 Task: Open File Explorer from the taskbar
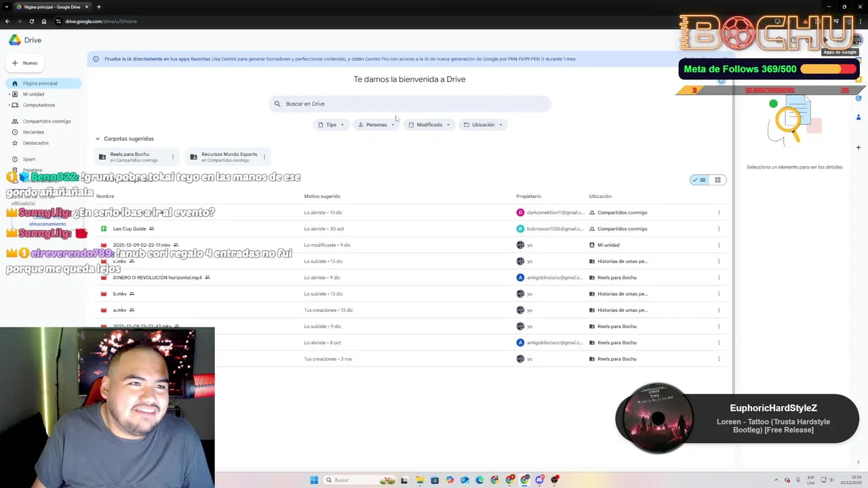420,480
